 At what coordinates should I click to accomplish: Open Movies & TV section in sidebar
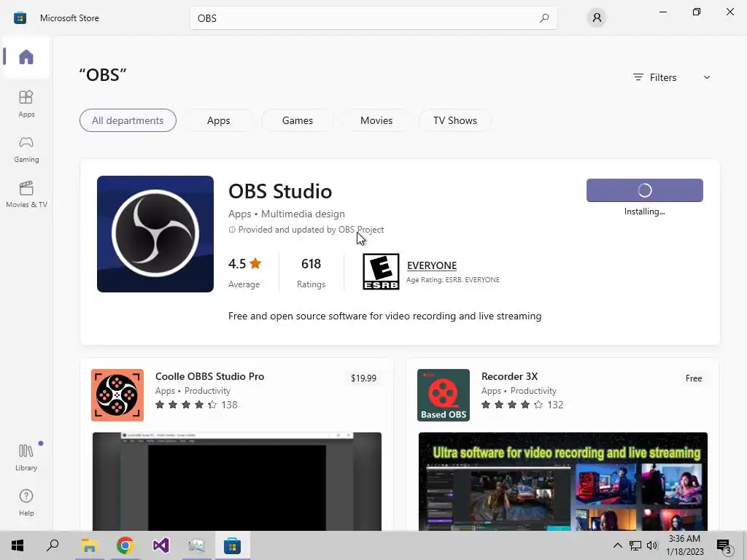pyautogui.click(x=26, y=194)
